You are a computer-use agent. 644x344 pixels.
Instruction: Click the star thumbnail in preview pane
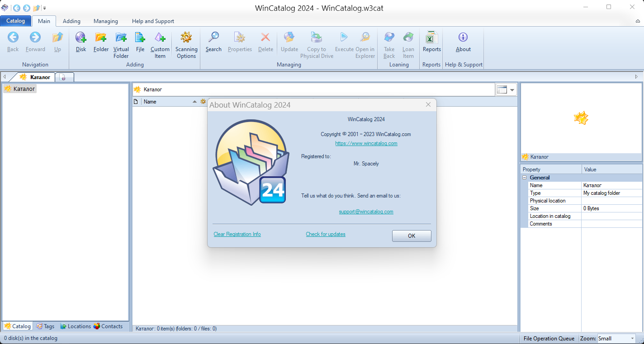coord(581,118)
